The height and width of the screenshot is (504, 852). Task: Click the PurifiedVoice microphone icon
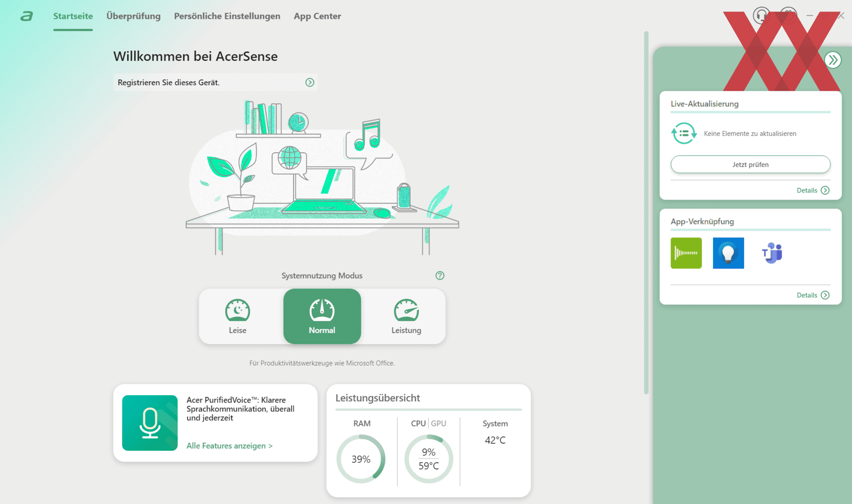(x=150, y=423)
